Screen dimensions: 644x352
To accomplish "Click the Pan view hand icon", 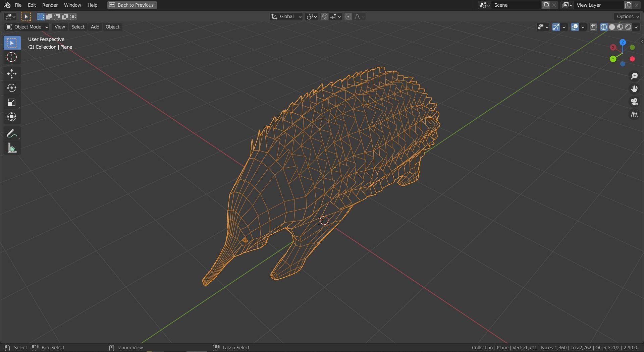I will click(x=634, y=89).
